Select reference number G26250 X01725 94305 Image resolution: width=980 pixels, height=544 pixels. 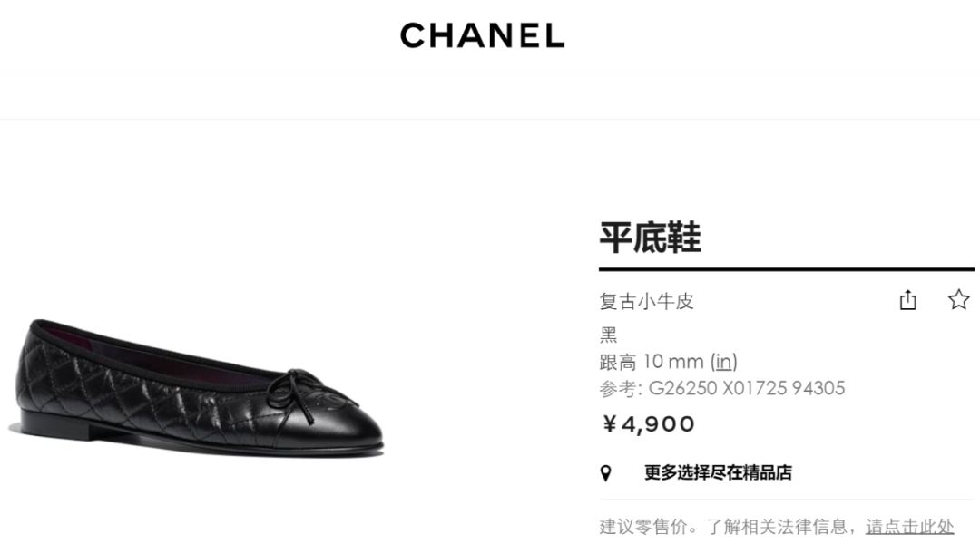(746, 388)
